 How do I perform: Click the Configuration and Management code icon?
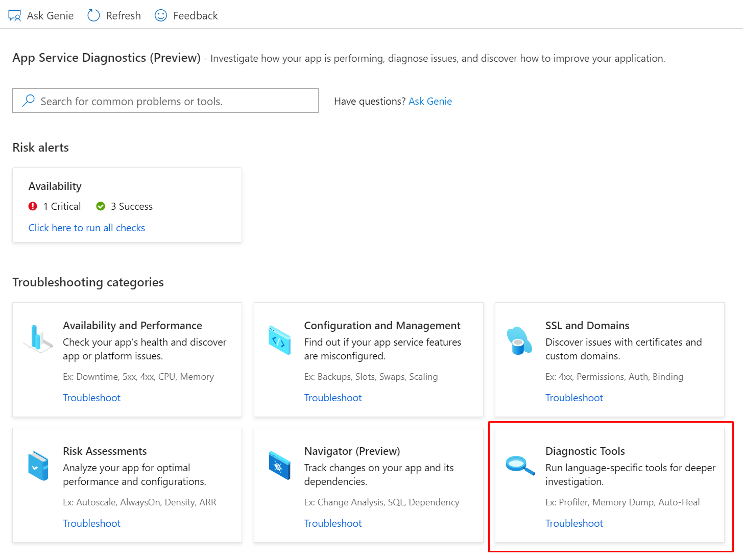click(279, 340)
